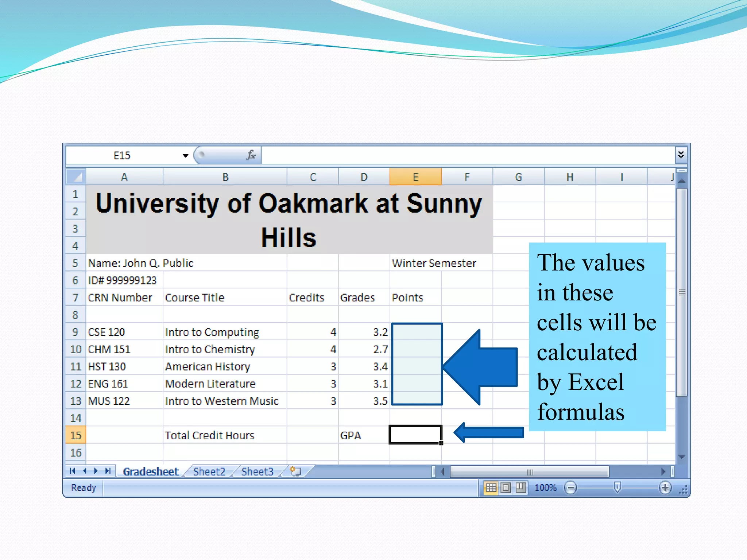
Task: Click the vertical scrollbar thumb
Action: 681,292
